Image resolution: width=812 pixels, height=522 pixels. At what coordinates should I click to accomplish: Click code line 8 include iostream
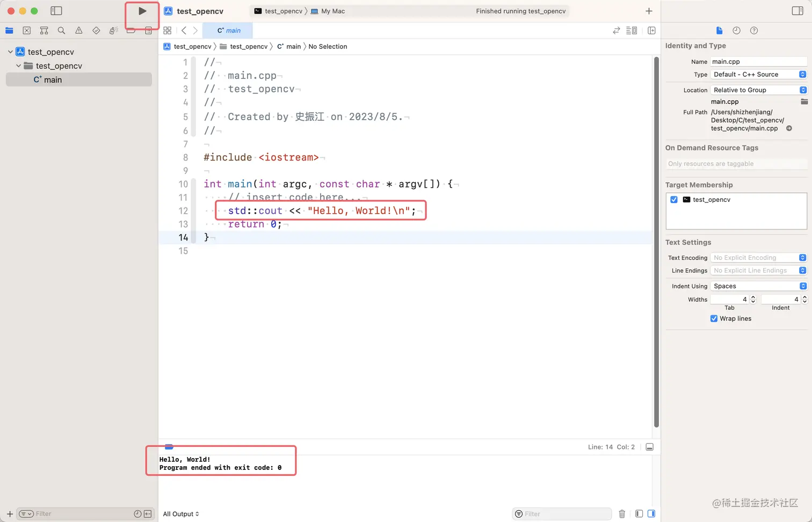(261, 157)
